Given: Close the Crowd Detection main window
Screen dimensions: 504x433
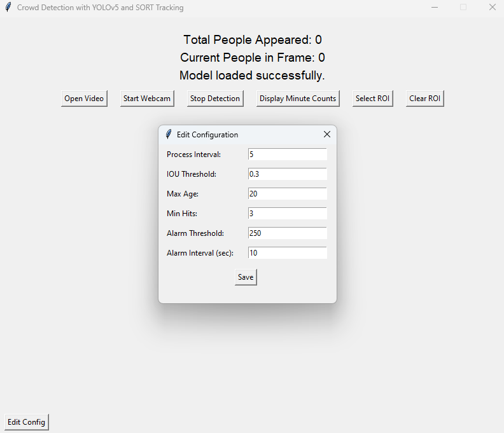Looking at the screenshot, I should pyautogui.click(x=492, y=7).
